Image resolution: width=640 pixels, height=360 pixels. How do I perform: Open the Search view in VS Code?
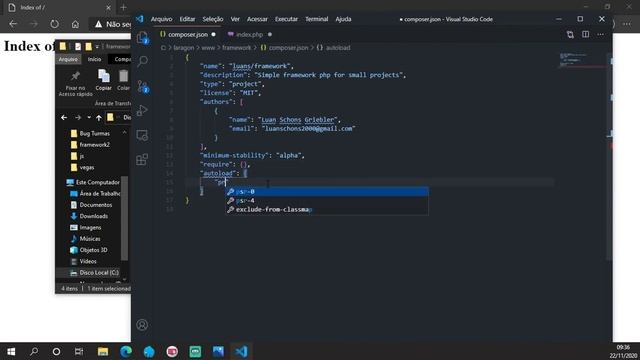tap(142, 61)
